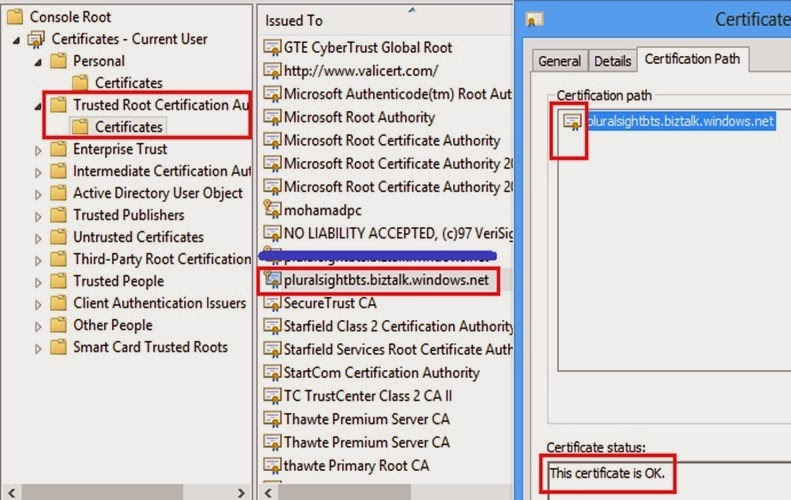Collapse the Personal tree node
The image size is (791, 500).
click(x=39, y=61)
